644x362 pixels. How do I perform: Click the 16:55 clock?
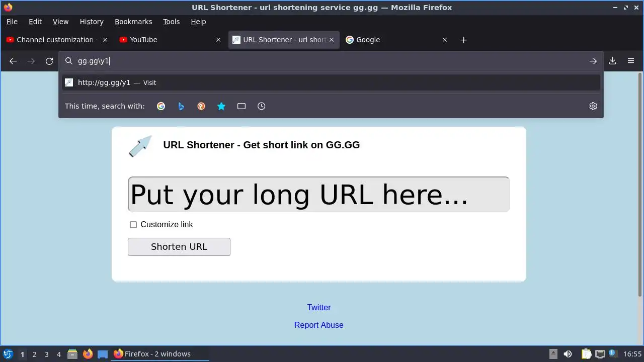(x=632, y=354)
